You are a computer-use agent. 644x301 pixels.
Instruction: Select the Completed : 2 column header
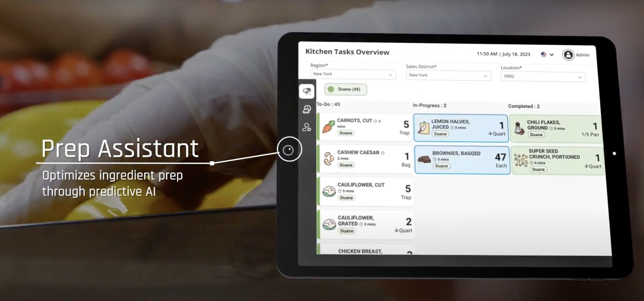click(x=523, y=106)
